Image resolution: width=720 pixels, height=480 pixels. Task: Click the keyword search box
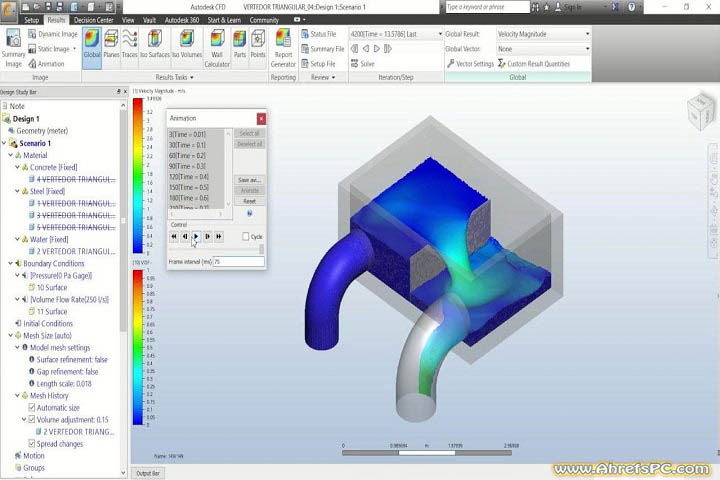point(487,7)
